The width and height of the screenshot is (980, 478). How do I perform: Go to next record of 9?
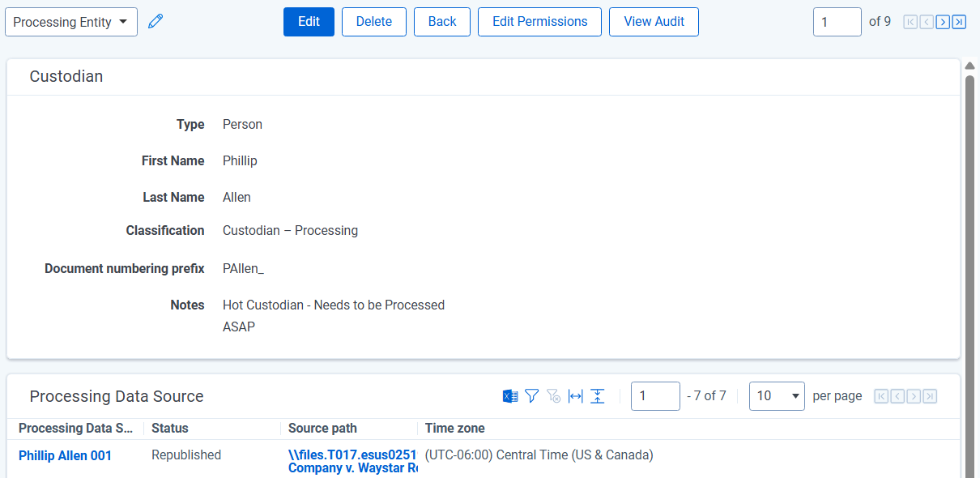coord(943,22)
